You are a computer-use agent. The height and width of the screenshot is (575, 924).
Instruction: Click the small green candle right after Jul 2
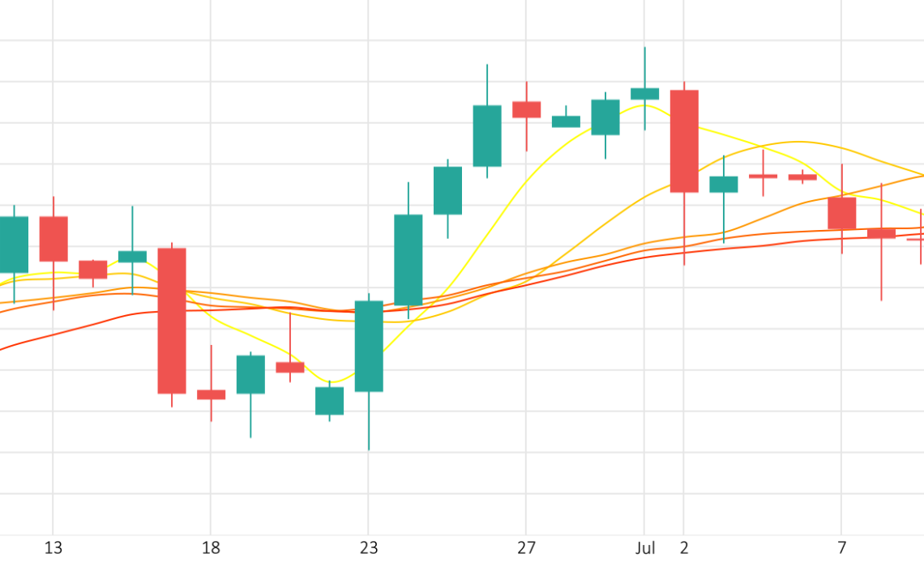724,185
